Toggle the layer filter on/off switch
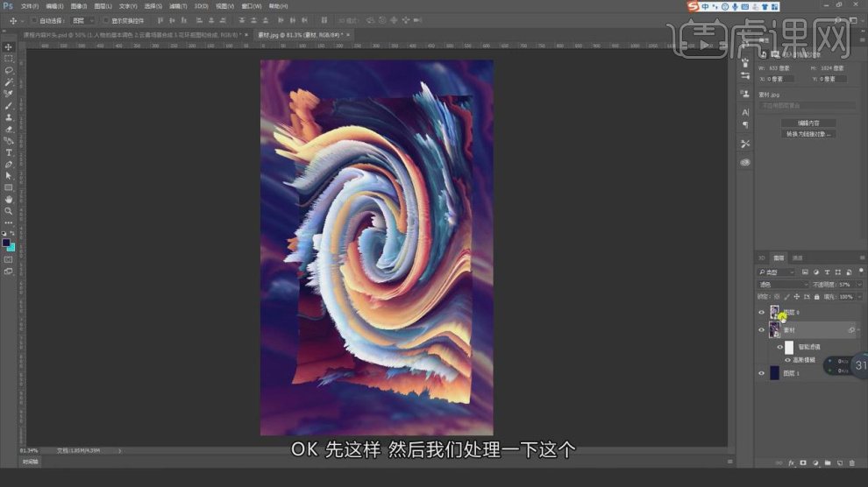This screenshot has height=487, width=868. [x=861, y=271]
